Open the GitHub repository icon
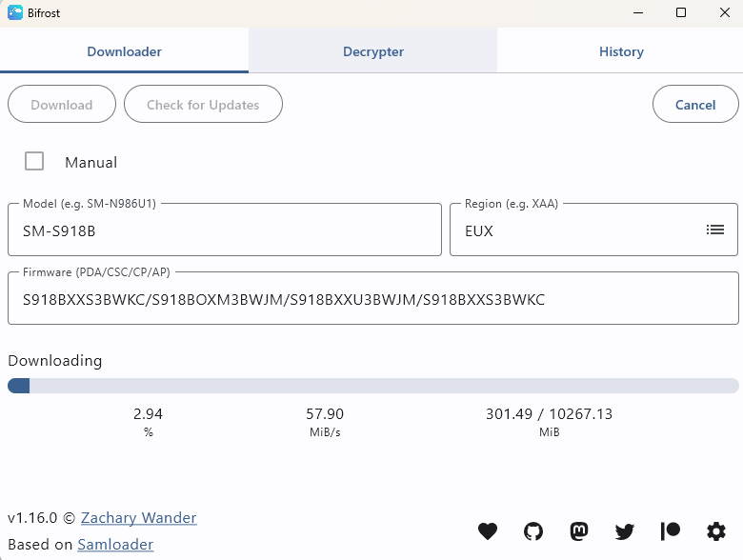 533,531
